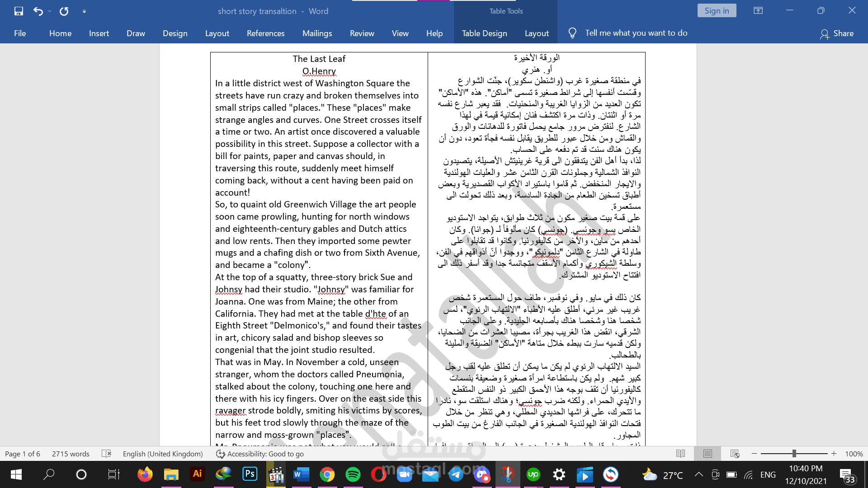Switch to Print Layout view
The image size is (868, 488).
(708, 454)
